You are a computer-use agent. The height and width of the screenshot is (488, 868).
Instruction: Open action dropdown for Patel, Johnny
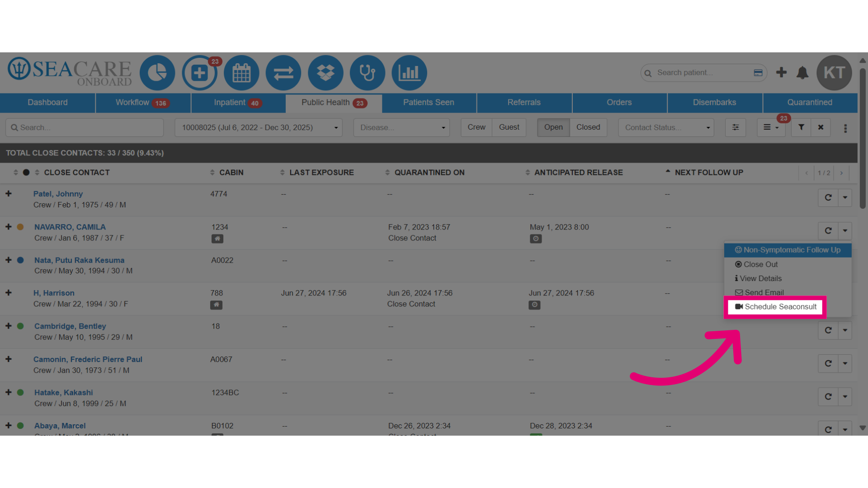[845, 197]
